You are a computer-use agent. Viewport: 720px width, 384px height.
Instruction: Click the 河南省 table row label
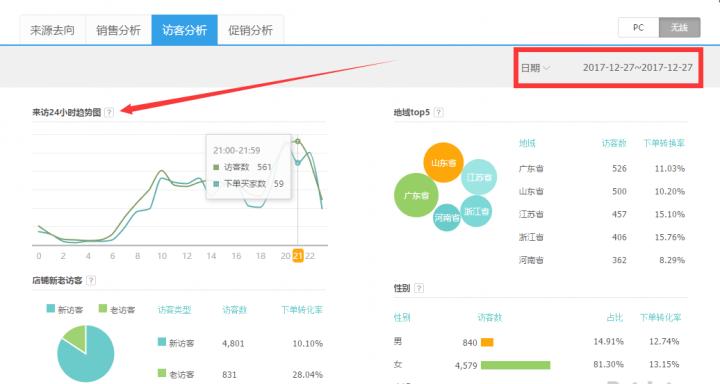point(531,260)
